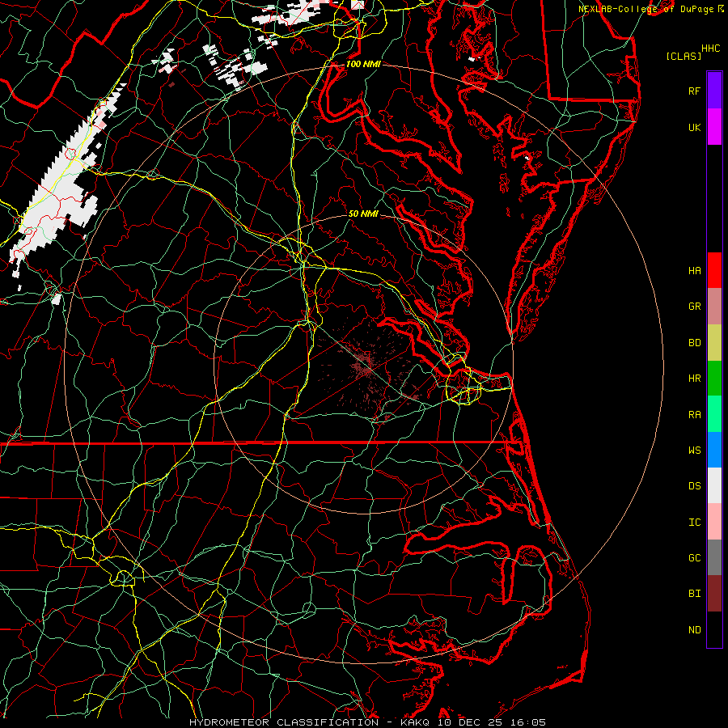This screenshot has width=728, height=728.
Task: Click the BI legend label
Action: coord(695,594)
